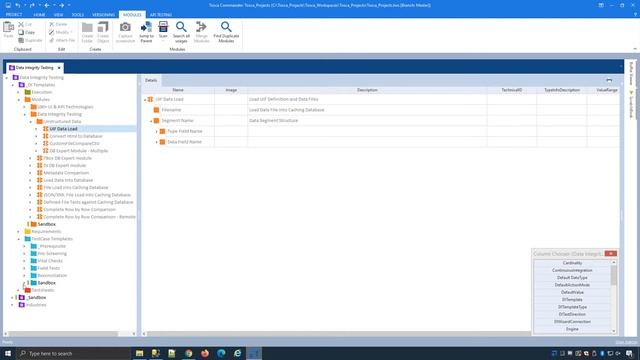Click the print icon in Details panel

pyautogui.click(x=609, y=80)
